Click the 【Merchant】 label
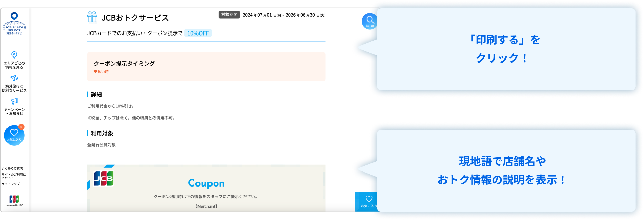The width and height of the screenshot is (644, 220). [206, 206]
